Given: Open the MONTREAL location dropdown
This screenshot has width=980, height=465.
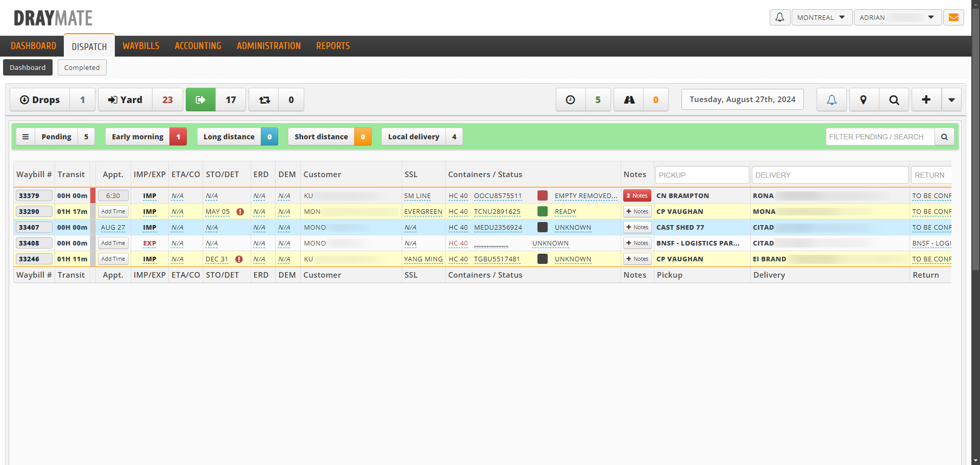Looking at the screenshot, I should click(821, 17).
